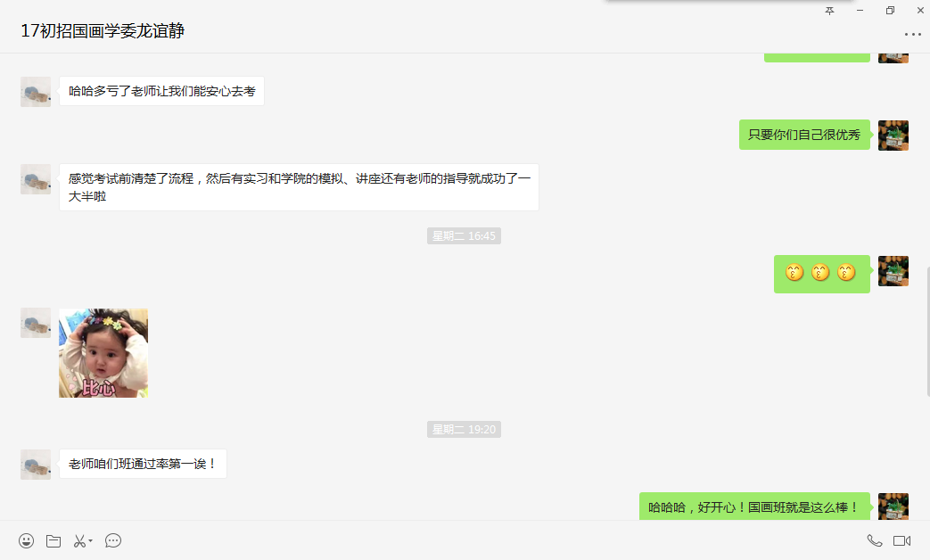This screenshot has height=560, width=930.
Task: Click the three kiss emoji message bubble
Action: click(x=821, y=273)
